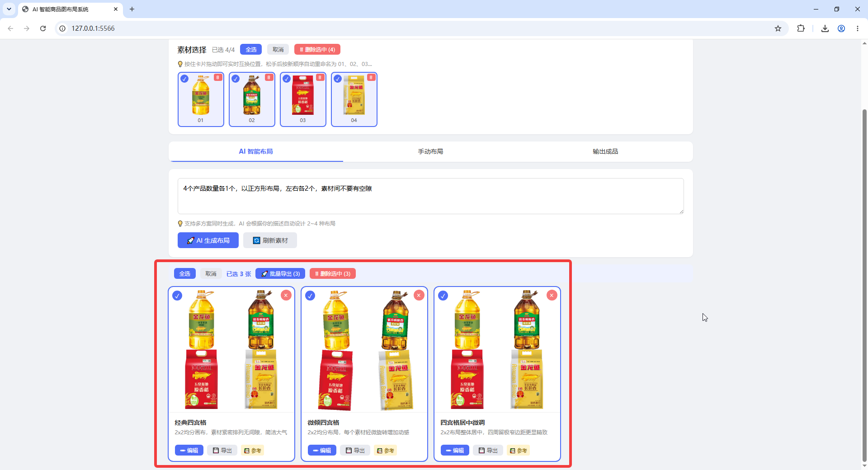Click 全选 in the 素材选择 header

click(251, 49)
